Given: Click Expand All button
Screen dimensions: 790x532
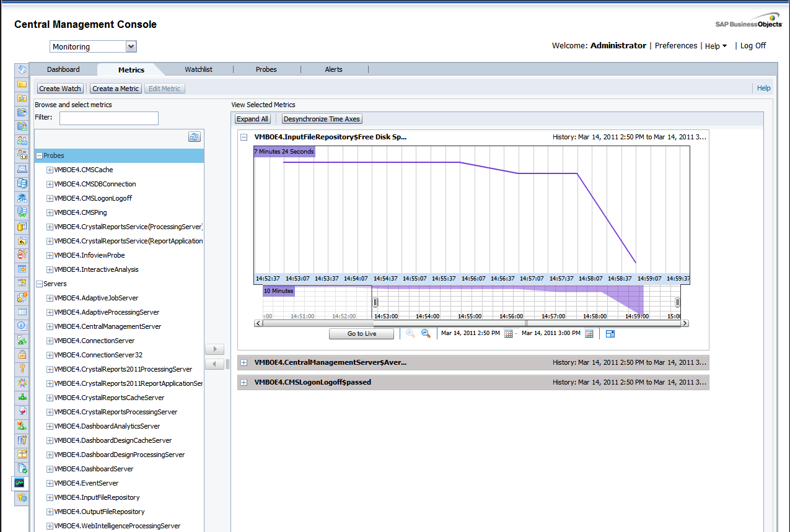Looking at the screenshot, I should pyautogui.click(x=253, y=119).
